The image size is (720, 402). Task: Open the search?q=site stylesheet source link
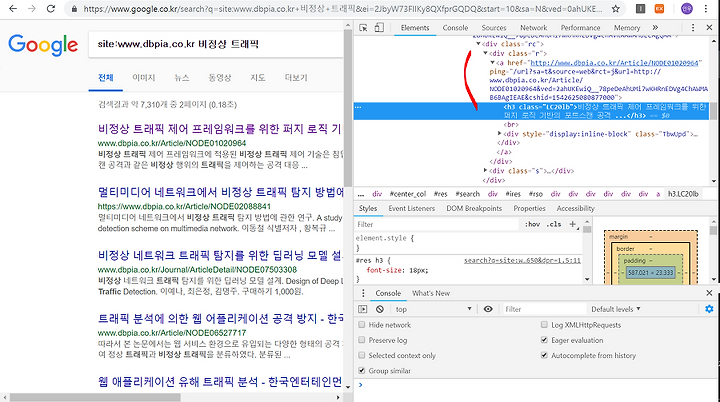point(522,260)
